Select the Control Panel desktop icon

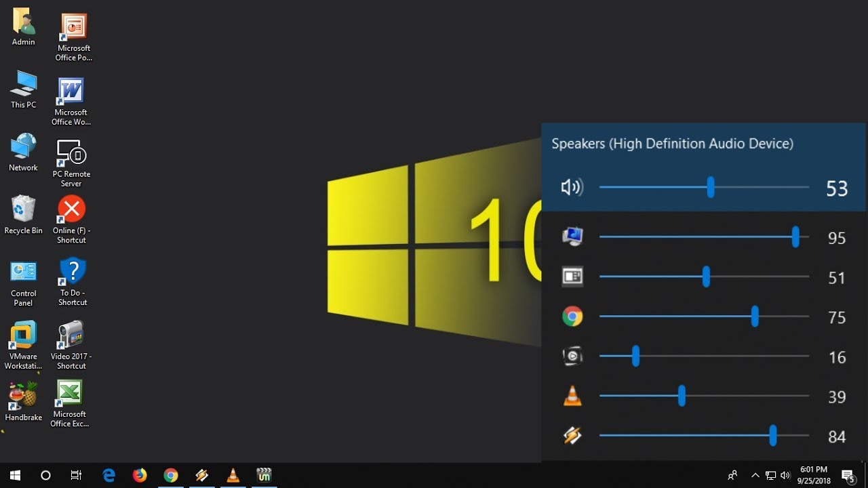(x=24, y=283)
